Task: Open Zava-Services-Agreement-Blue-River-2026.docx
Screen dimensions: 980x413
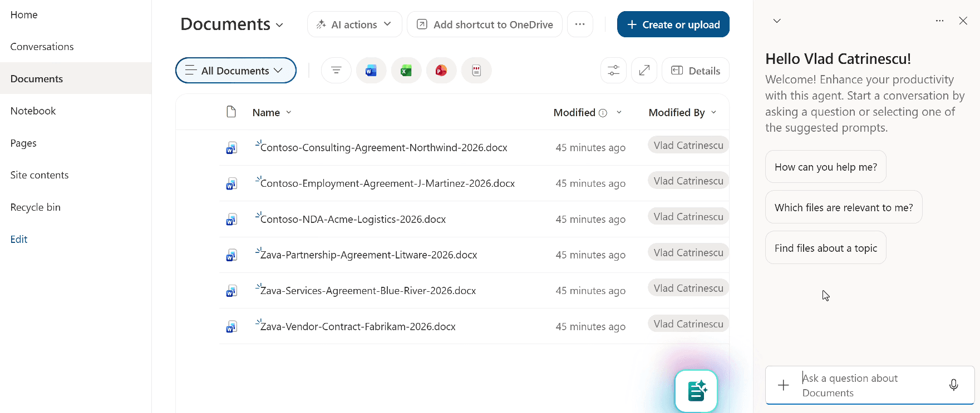Action: [x=368, y=291]
